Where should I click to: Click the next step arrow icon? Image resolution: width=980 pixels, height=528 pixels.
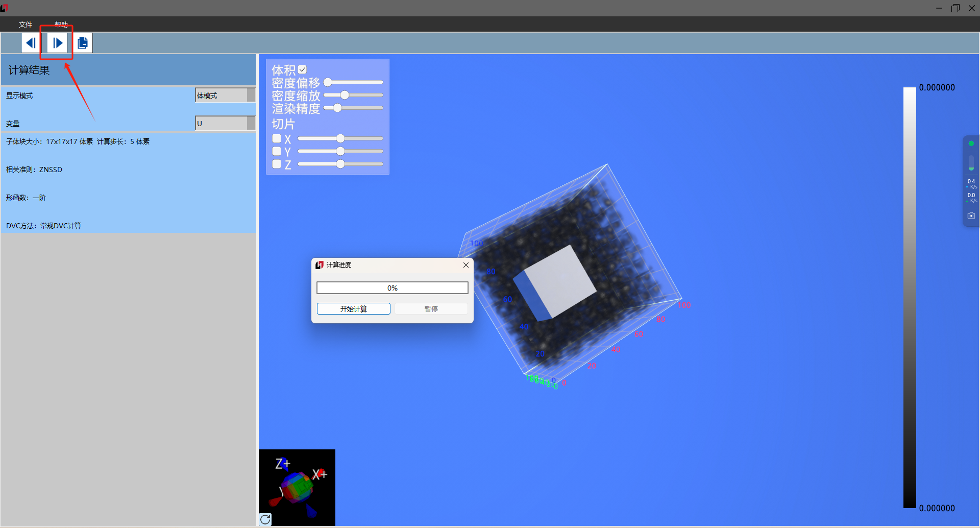57,43
